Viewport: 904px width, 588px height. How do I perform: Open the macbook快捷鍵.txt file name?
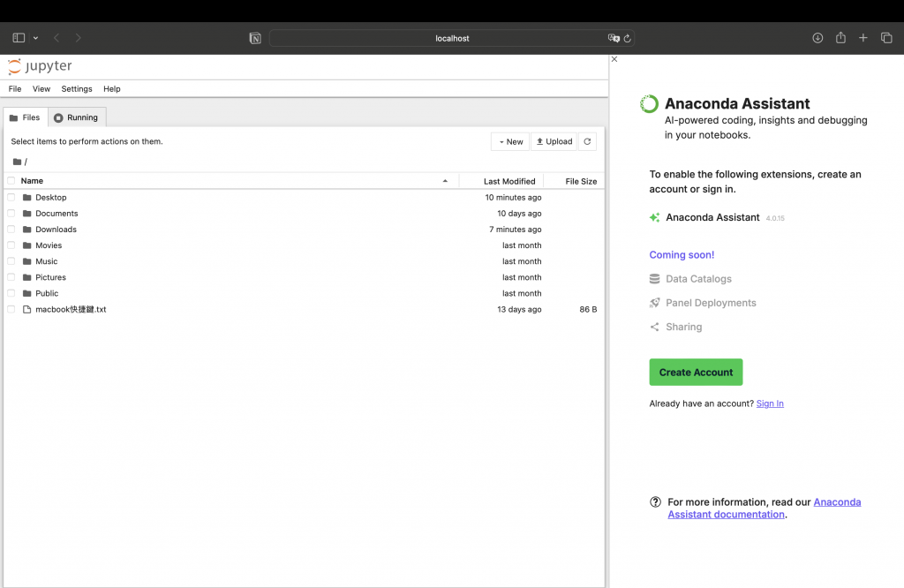pyautogui.click(x=71, y=310)
